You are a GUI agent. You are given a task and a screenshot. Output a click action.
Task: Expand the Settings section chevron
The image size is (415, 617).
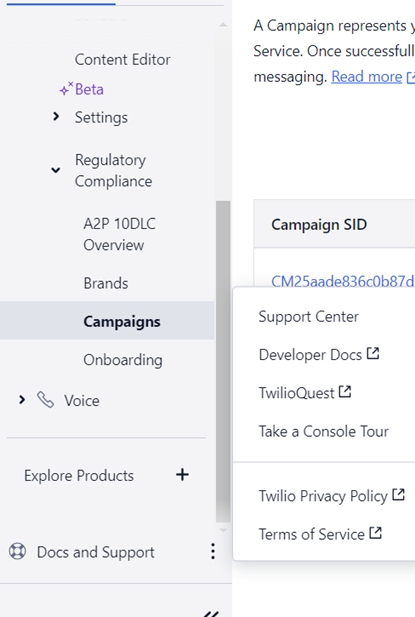tap(56, 116)
